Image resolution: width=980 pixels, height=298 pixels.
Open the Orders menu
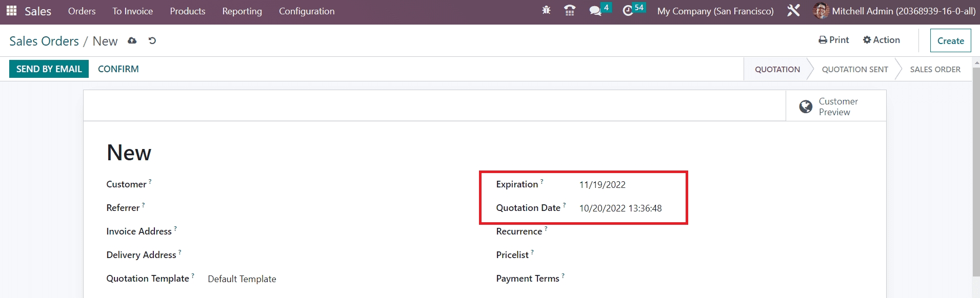(x=82, y=11)
